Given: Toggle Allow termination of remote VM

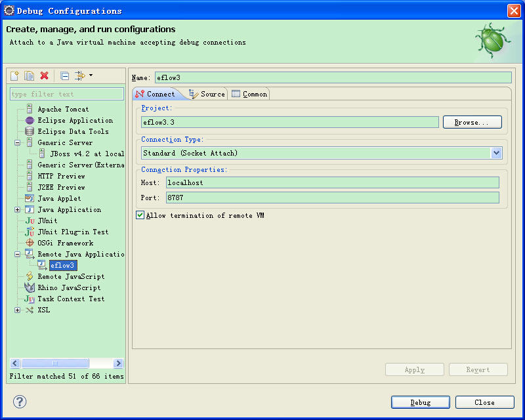Looking at the screenshot, I should pyautogui.click(x=140, y=215).
